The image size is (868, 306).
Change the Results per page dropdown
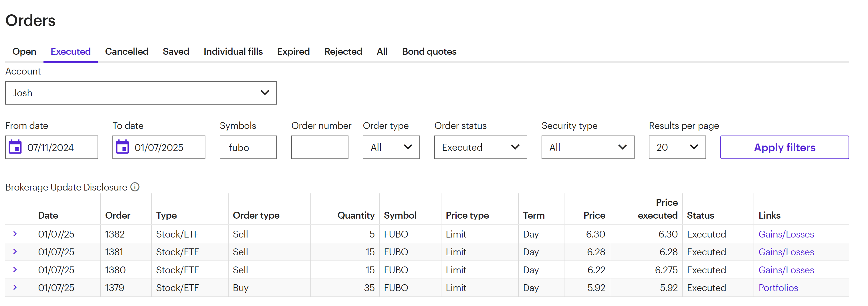677,148
